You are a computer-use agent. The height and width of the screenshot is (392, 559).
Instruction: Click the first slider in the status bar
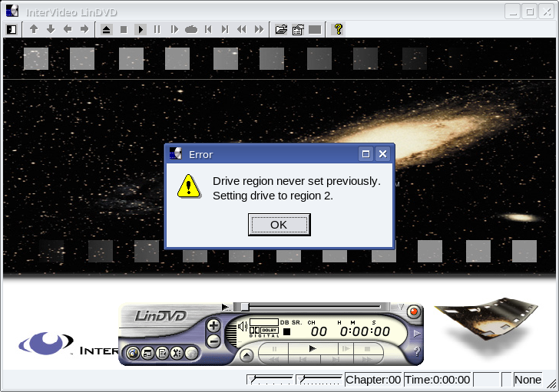(270, 380)
